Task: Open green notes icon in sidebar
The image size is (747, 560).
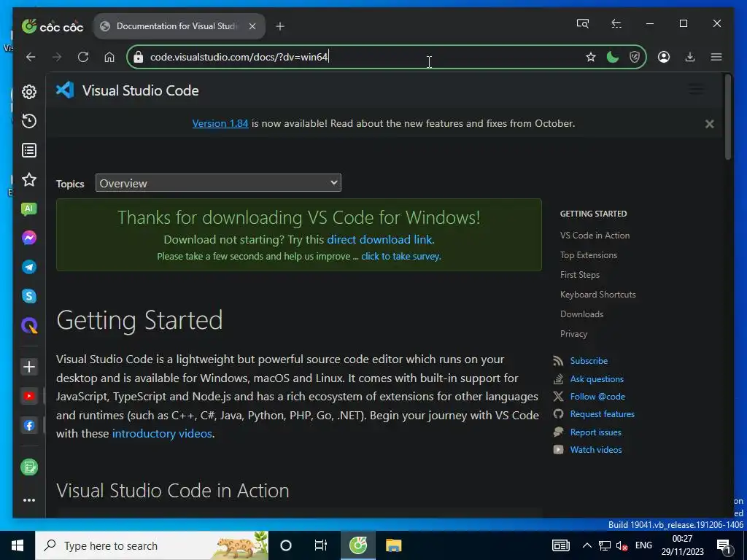Action: [29, 467]
